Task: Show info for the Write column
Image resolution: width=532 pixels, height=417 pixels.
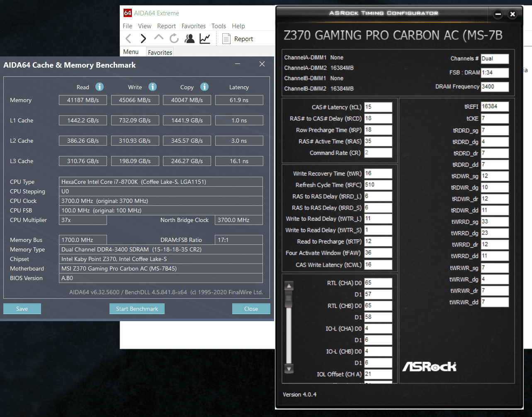Action: tap(153, 87)
